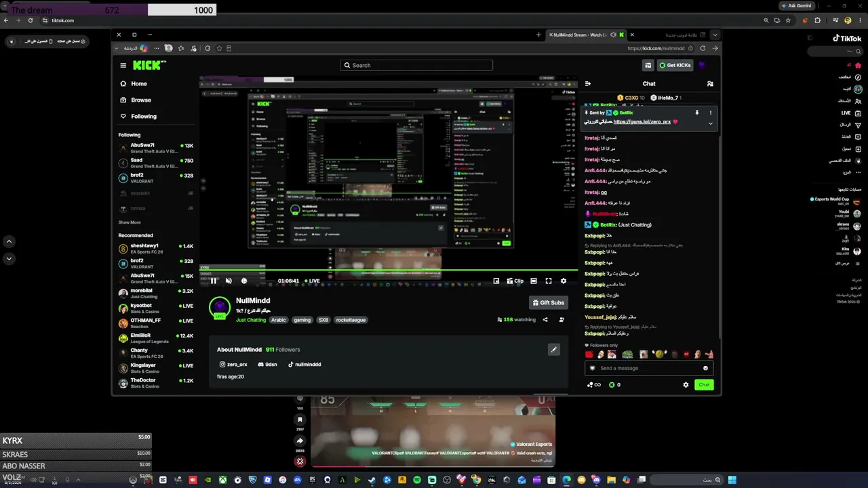Expand Show More under Following

click(130, 222)
